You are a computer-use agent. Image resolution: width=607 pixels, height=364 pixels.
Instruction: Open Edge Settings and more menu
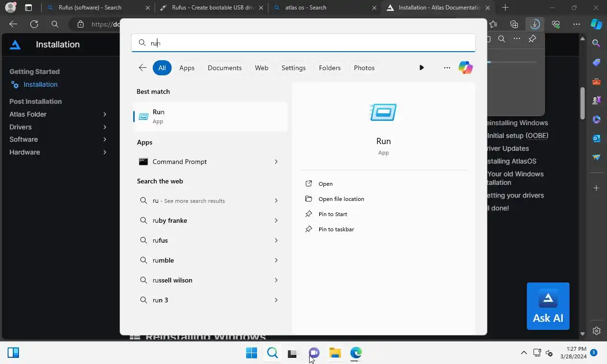click(577, 24)
